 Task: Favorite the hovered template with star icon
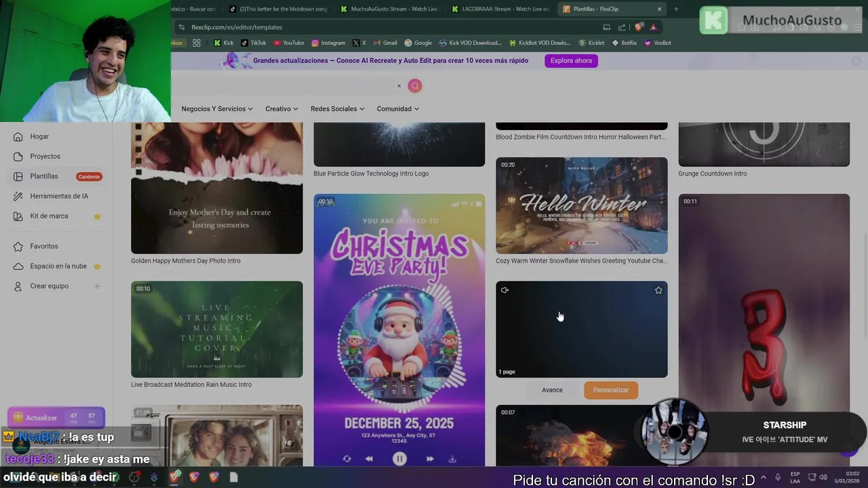coord(658,290)
